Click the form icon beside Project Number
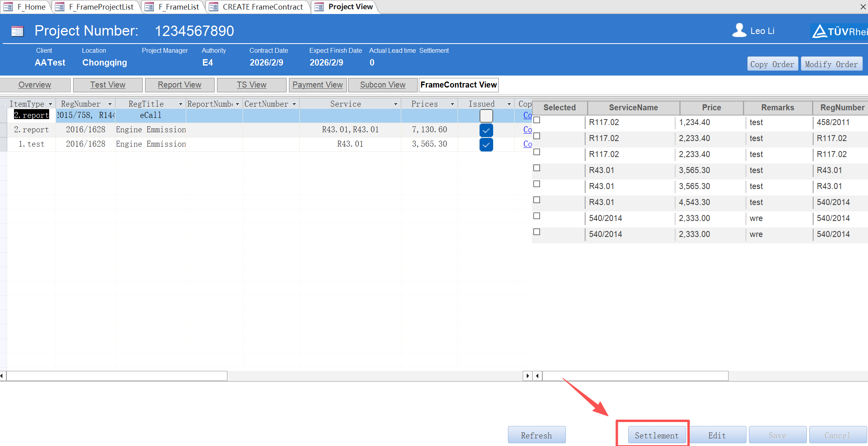This screenshot has width=868, height=446. pos(17,31)
